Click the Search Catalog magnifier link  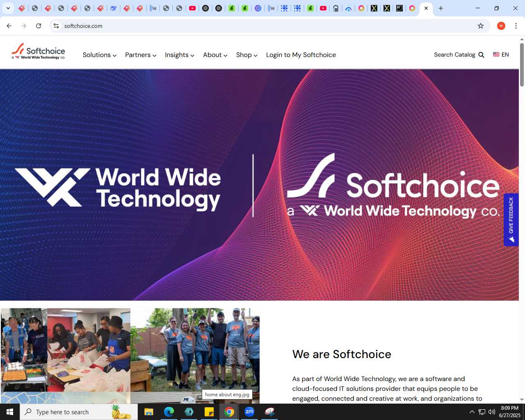(459, 55)
